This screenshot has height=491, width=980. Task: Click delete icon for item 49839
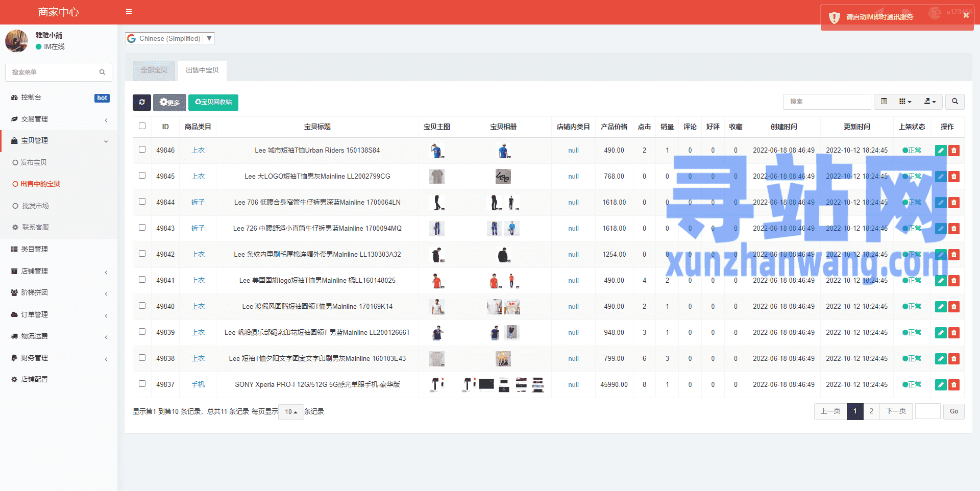coord(953,333)
